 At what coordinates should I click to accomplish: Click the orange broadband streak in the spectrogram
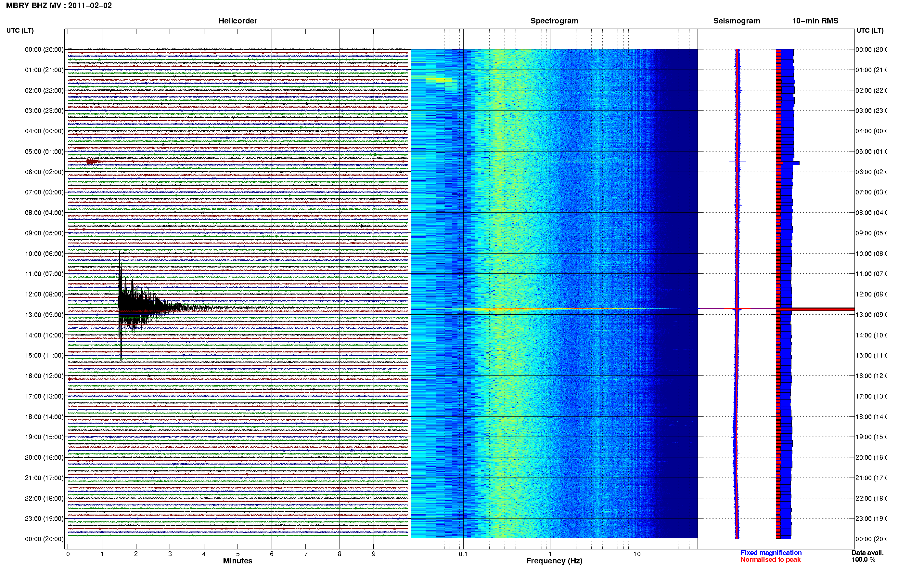coord(550,309)
